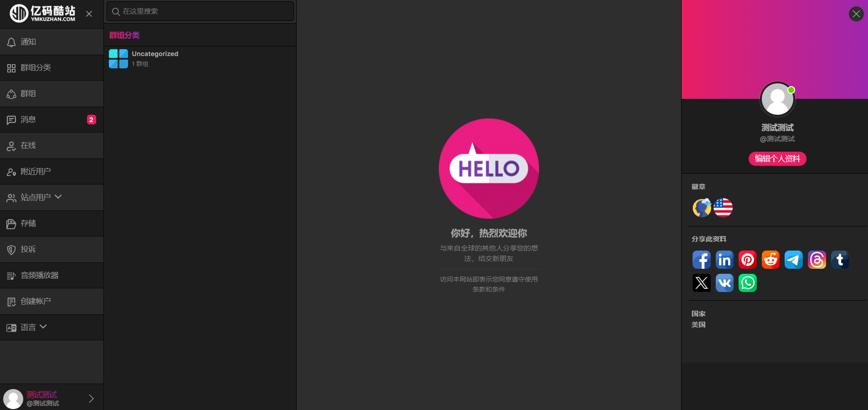Share profile on VK

point(724,283)
